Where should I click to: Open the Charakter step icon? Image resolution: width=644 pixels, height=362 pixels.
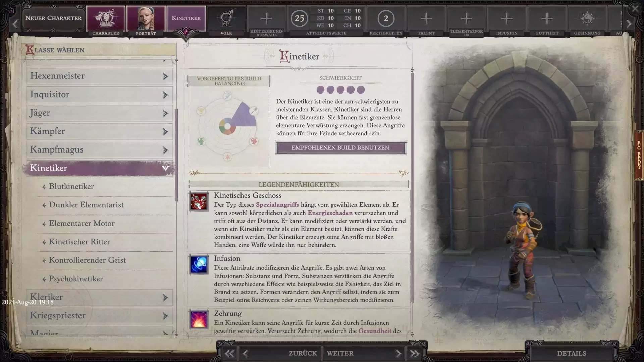pos(106,19)
